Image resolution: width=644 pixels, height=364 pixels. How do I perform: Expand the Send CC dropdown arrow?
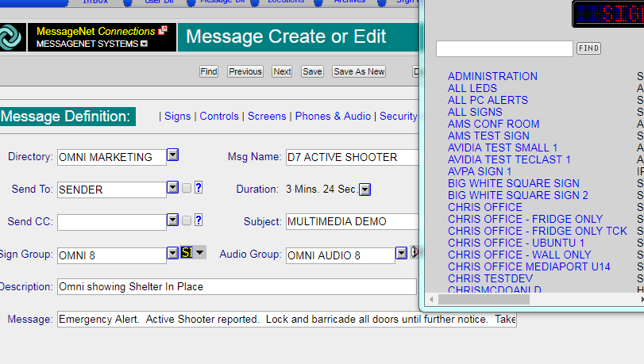[173, 220]
